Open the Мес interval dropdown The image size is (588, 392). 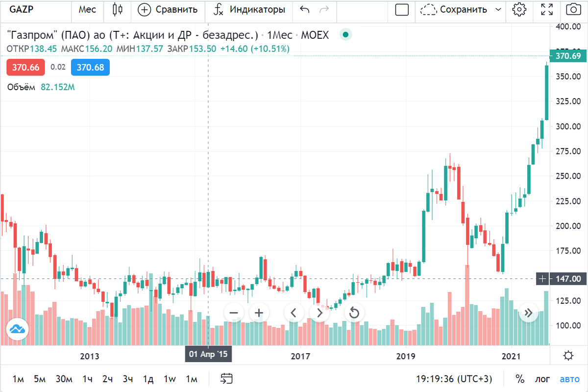point(87,9)
